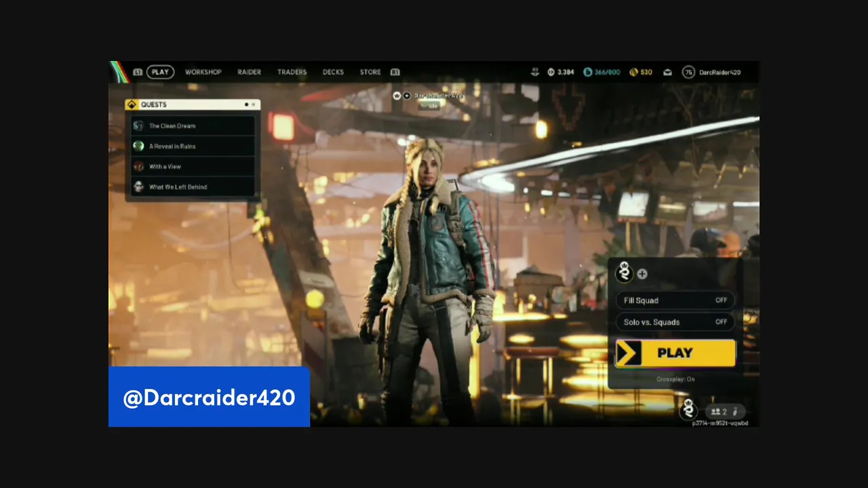
Task: Open the DECKS tab
Action: point(333,72)
